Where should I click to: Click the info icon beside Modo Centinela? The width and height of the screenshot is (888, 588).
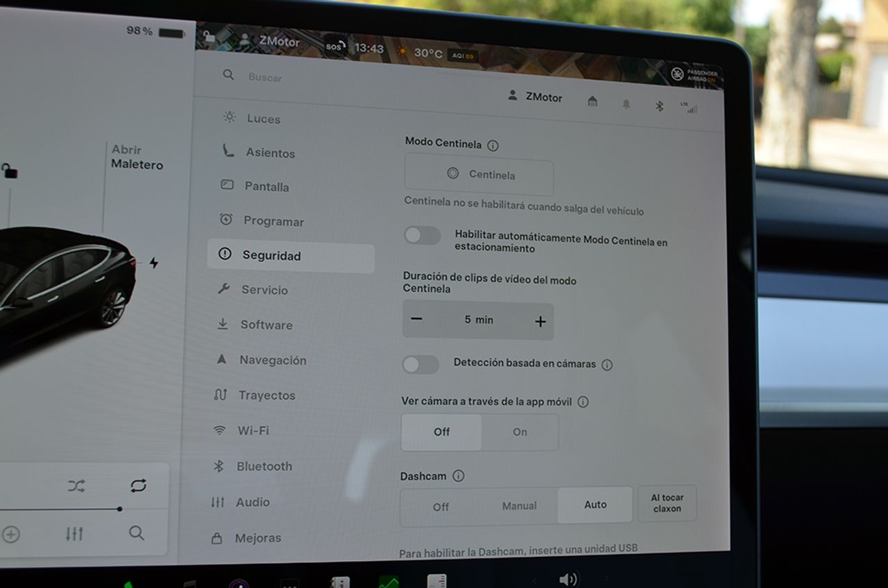click(493, 146)
